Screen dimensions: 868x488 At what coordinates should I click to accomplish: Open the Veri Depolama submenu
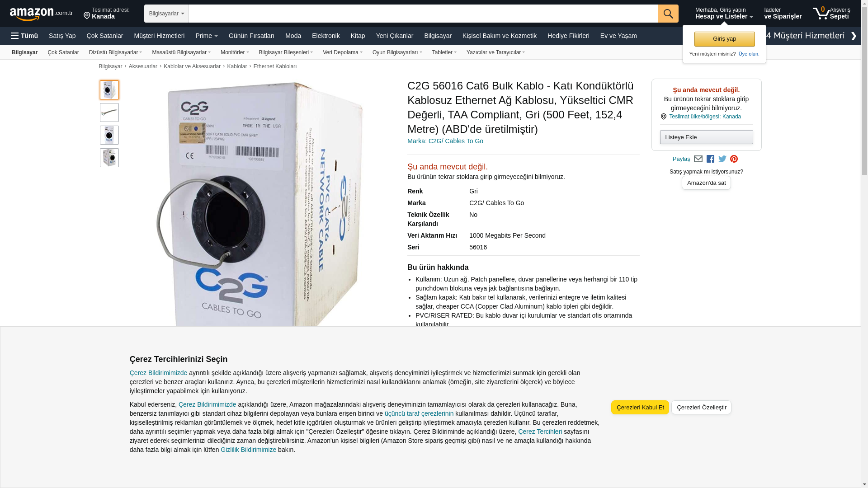tap(343, 52)
